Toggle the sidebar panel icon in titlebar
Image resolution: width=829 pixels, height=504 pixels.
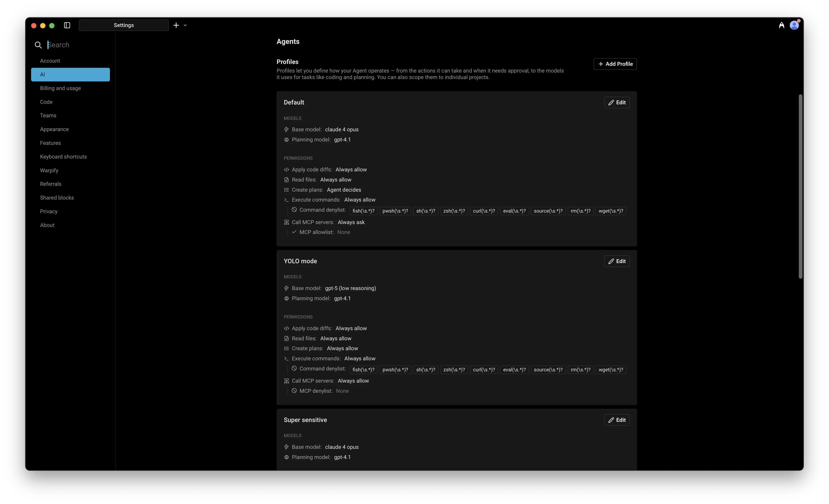(x=67, y=25)
